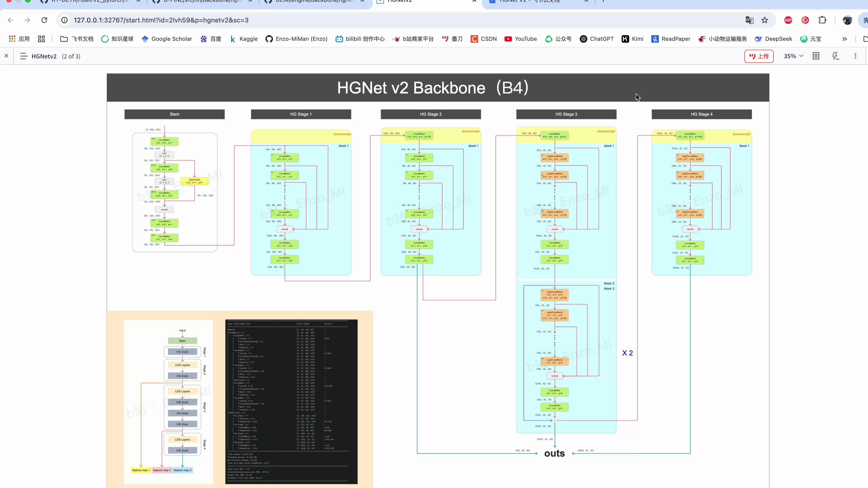Viewport: 868px width, 488px height.
Task: Open the Chrome profile avatar
Action: click(847, 20)
